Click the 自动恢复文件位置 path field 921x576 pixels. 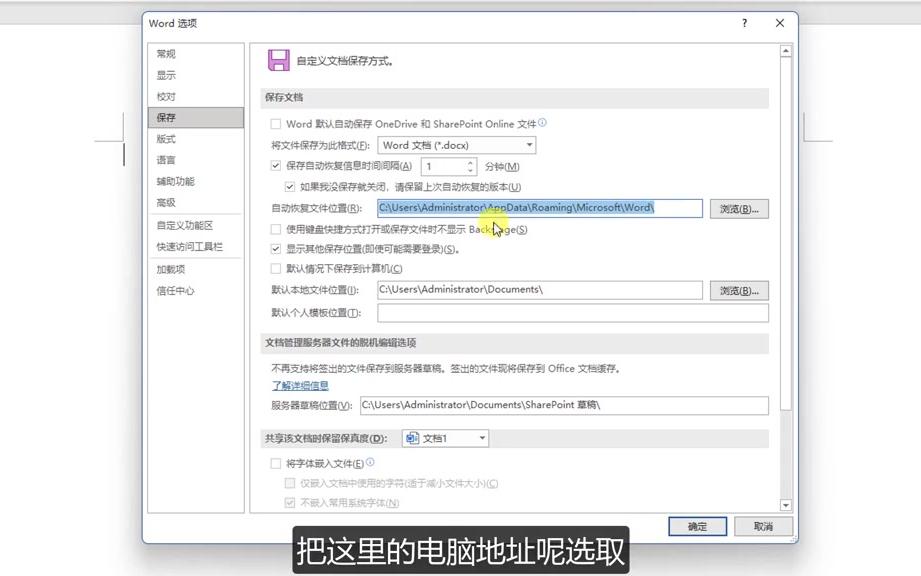(x=539, y=208)
